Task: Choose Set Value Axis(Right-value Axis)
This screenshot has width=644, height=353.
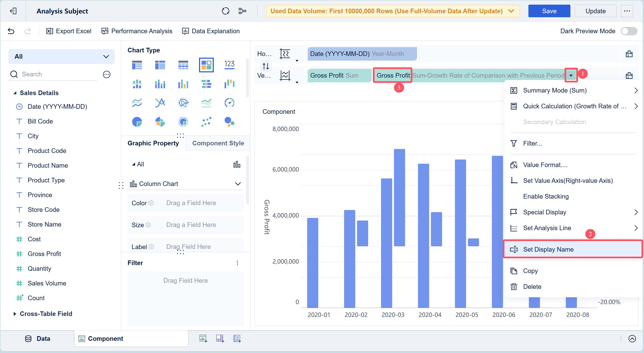Action: tap(573, 181)
